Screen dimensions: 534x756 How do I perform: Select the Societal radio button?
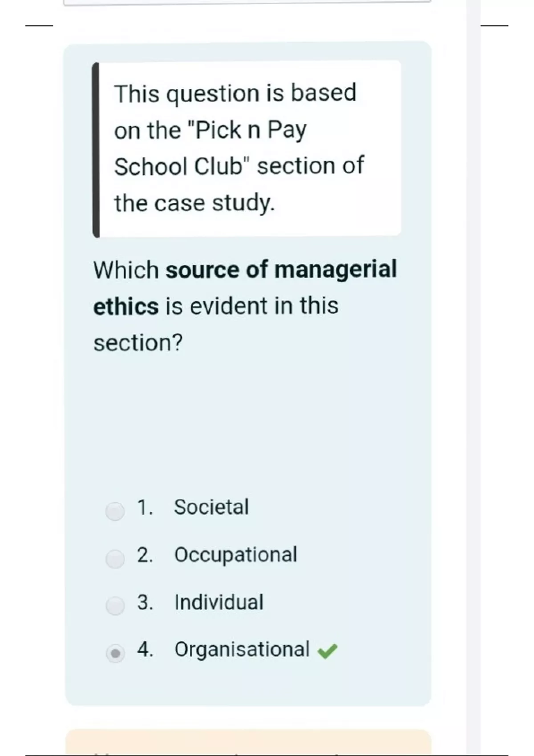point(115,511)
